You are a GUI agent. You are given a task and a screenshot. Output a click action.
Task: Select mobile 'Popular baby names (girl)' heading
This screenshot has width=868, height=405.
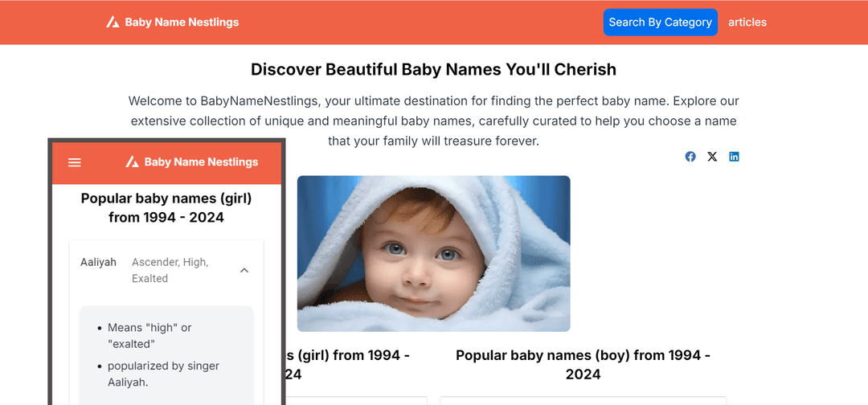166,207
